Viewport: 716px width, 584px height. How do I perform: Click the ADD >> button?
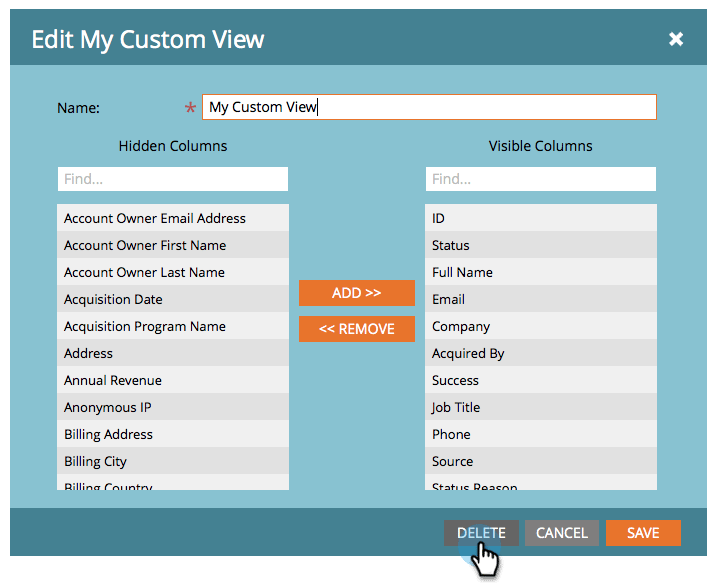point(357,293)
